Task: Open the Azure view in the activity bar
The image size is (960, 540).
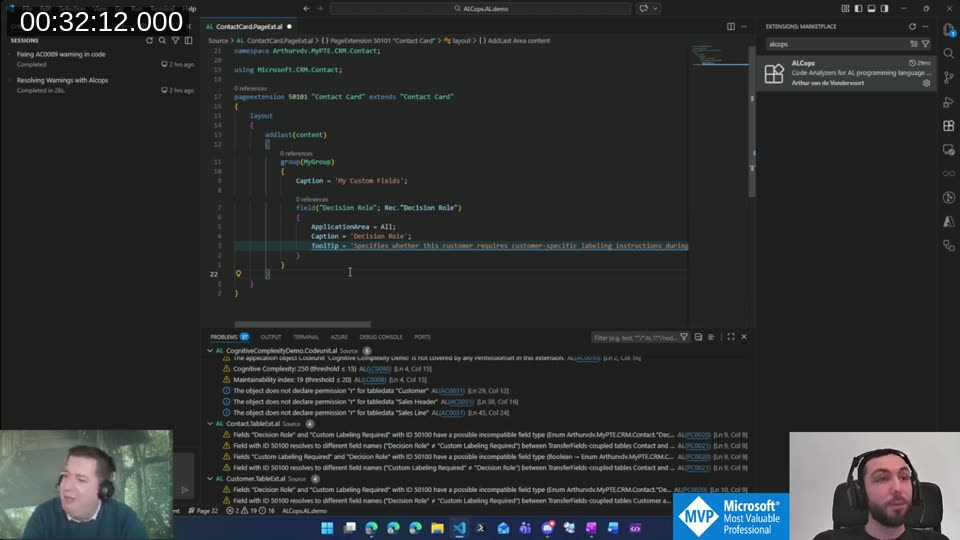Action: [949, 222]
